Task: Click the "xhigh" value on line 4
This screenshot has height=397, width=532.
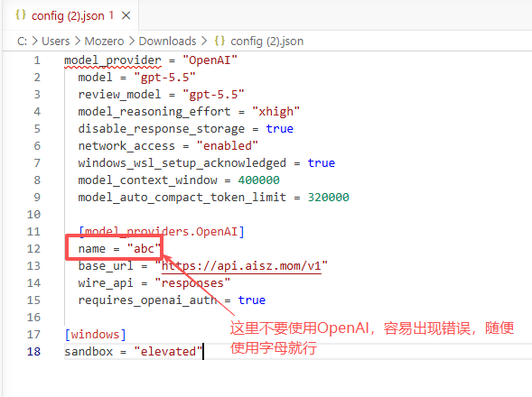Action: tap(275, 112)
